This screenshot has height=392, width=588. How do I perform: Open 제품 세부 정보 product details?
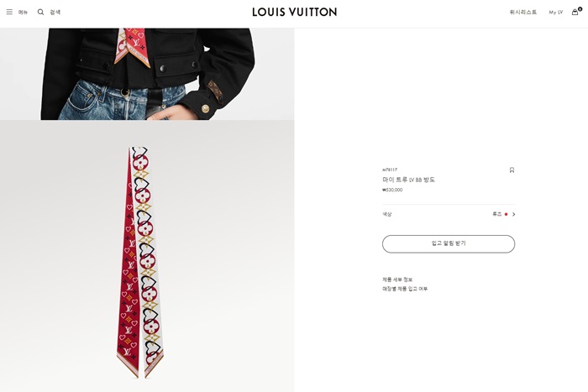pyautogui.click(x=397, y=280)
